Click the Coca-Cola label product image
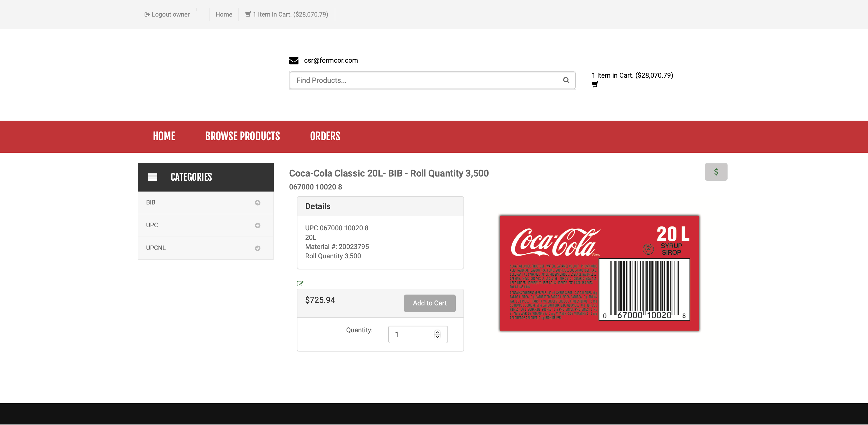The height and width of the screenshot is (425, 868). tap(599, 273)
